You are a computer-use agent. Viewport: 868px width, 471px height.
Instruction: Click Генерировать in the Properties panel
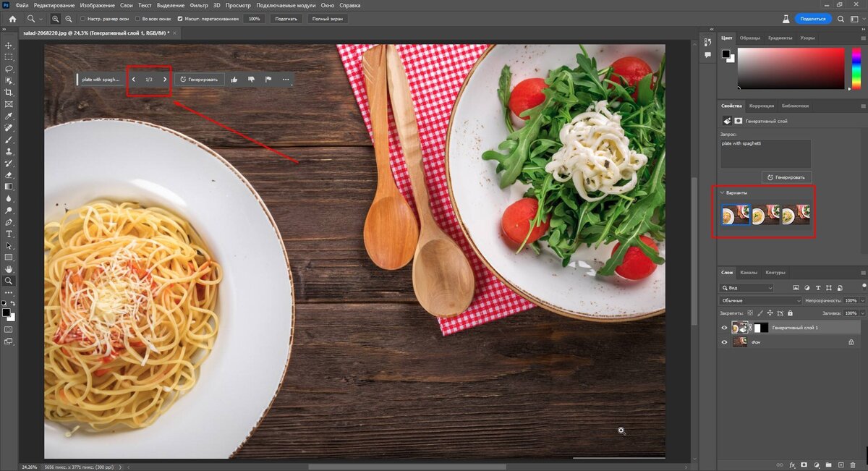pyautogui.click(x=786, y=177)
